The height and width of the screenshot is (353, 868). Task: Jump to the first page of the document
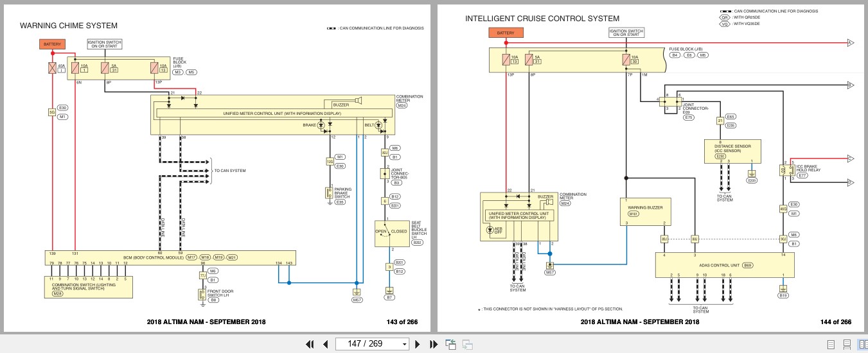click(310, 344)
